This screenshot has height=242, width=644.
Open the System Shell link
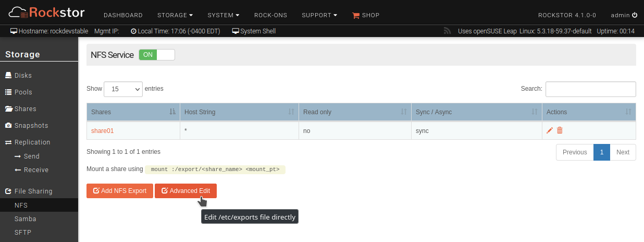[x=254, y=31]
